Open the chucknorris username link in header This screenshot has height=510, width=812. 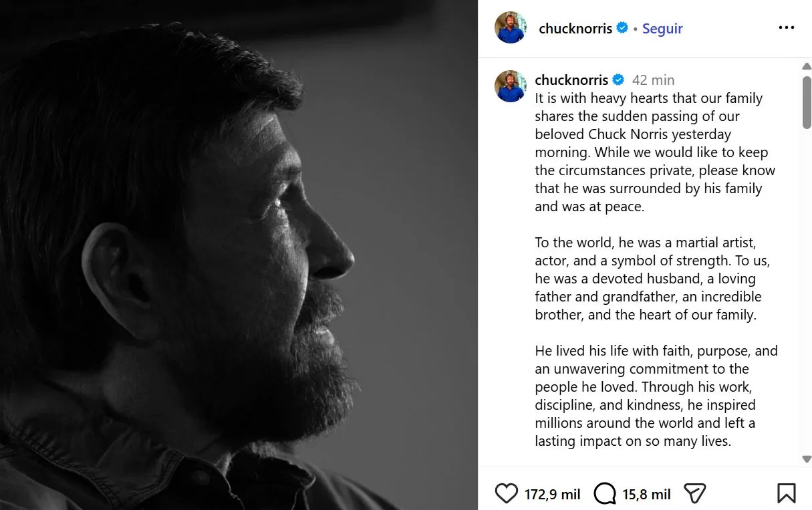575,28
